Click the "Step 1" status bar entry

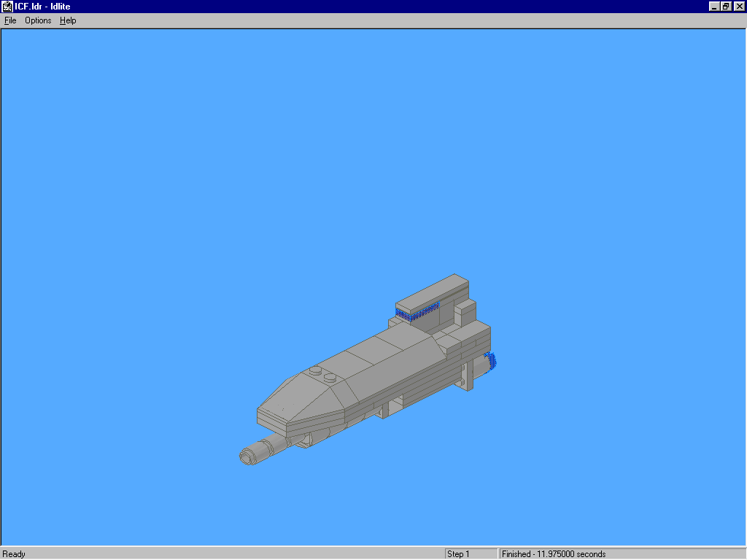coord(458,554)
